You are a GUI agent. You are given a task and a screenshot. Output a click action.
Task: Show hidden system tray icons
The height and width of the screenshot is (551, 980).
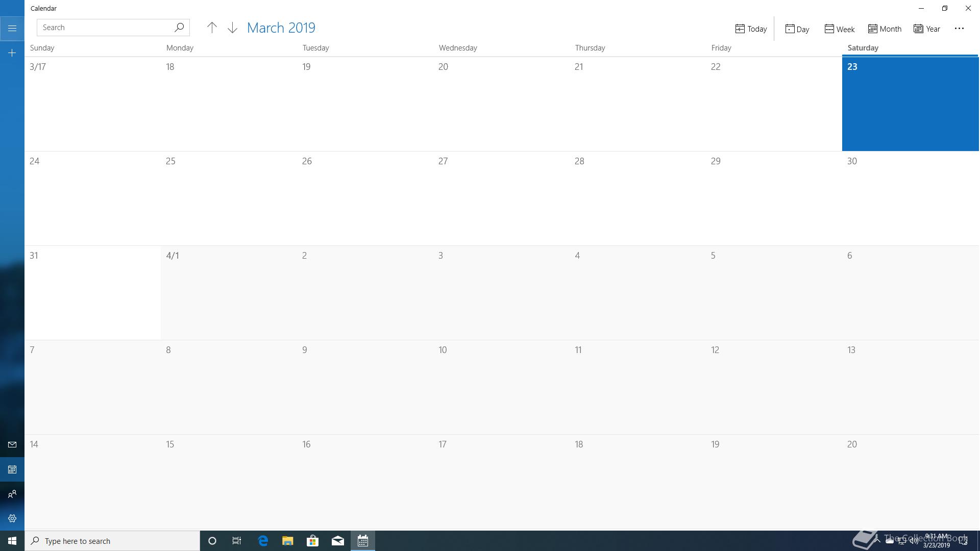pos(877,540)
